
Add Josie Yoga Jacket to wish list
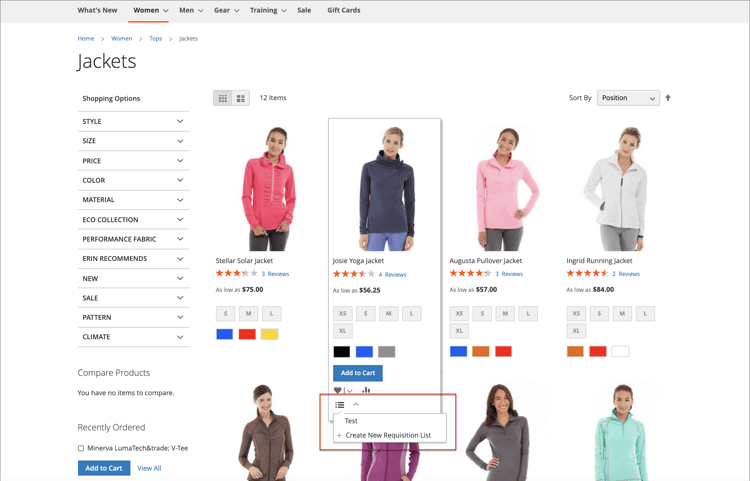tap(338, 390)
